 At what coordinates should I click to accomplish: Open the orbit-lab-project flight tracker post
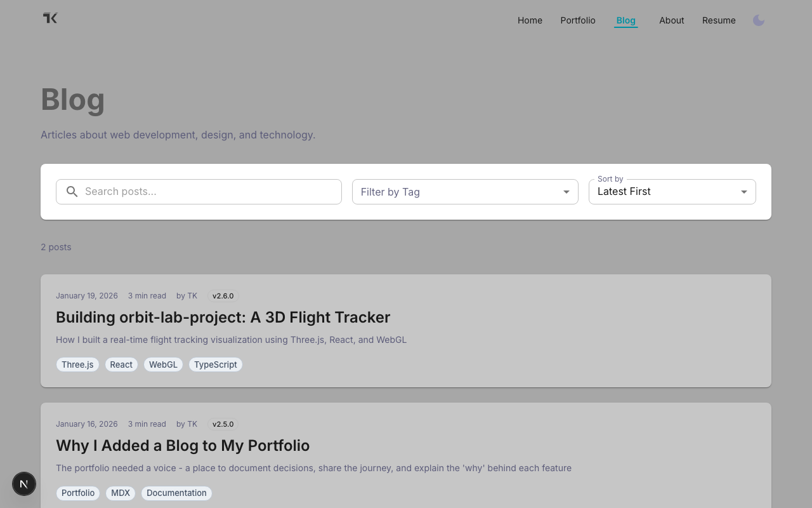(223, 317)
